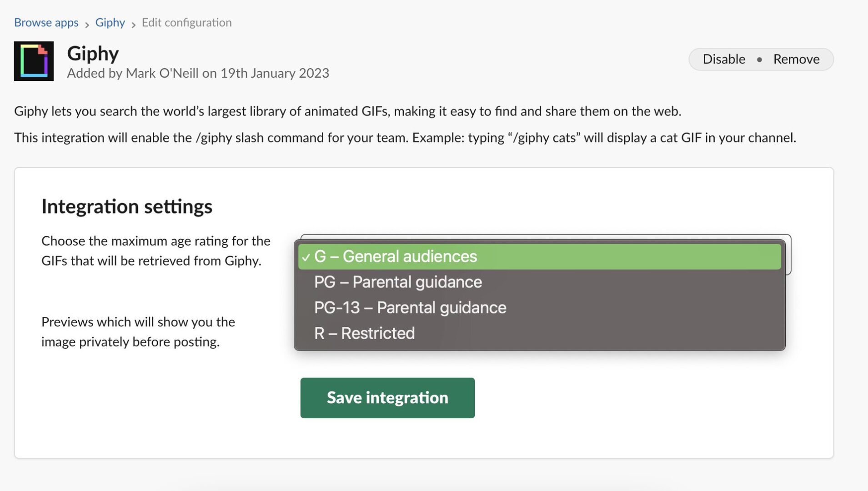Image resolution: width=868 pixels, height=491 pixels.
Task: Click Edit configuration breadcrumb text
Action: point(186,22)
